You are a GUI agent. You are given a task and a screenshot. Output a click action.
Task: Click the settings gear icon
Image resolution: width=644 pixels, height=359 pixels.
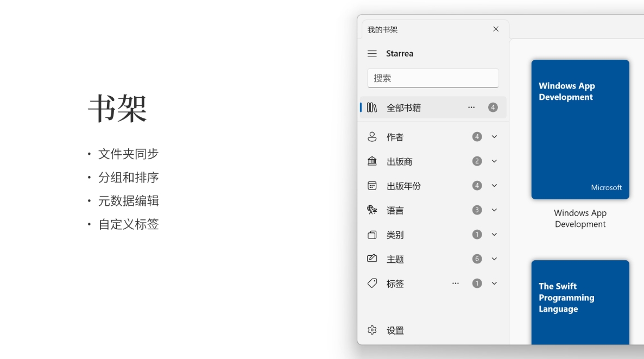coord(371,330)
